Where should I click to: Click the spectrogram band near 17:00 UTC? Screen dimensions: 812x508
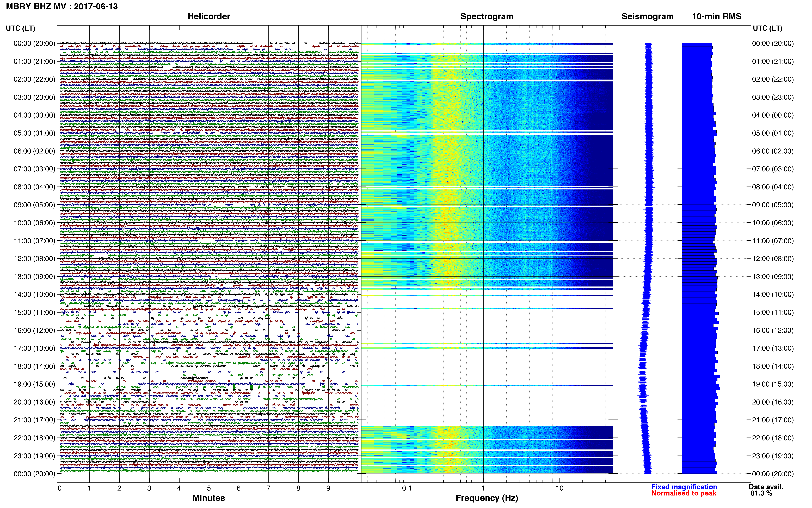487,348
